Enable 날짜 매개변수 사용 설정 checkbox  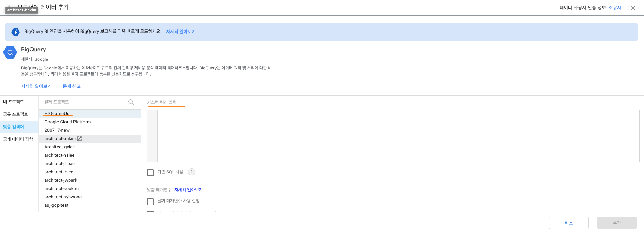coord(150,201)
